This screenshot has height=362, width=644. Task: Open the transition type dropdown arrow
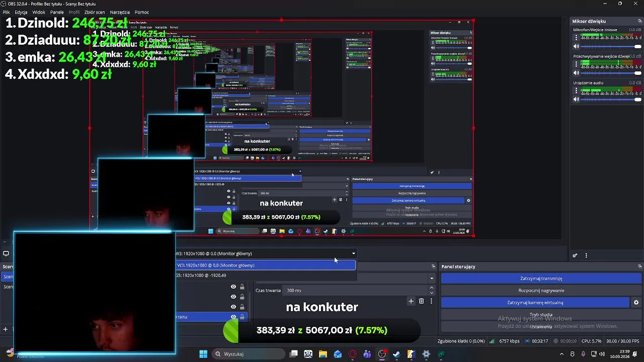(x=431, y=278)
